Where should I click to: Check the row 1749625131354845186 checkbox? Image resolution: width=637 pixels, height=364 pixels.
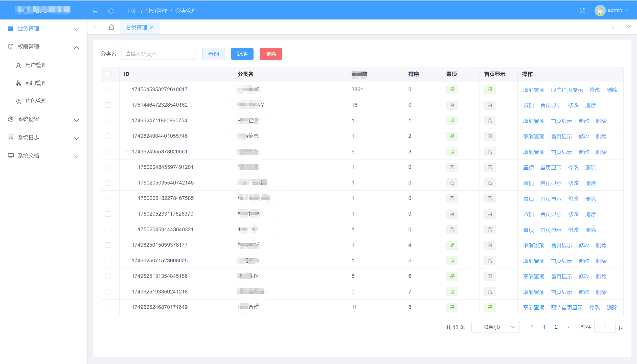tap(108, 276)
